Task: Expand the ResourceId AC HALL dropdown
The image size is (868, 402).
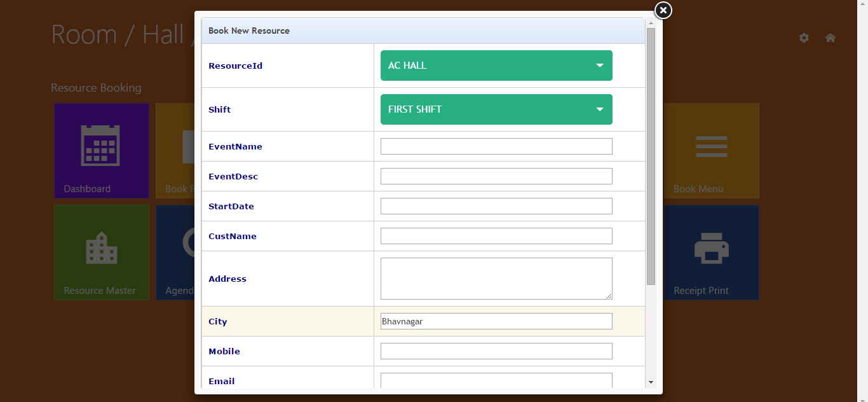Action: [496, 66]
